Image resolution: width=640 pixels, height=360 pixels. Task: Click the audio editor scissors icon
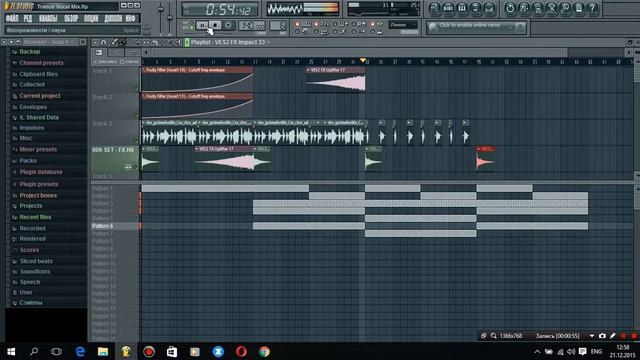click(x=551, y=8)
